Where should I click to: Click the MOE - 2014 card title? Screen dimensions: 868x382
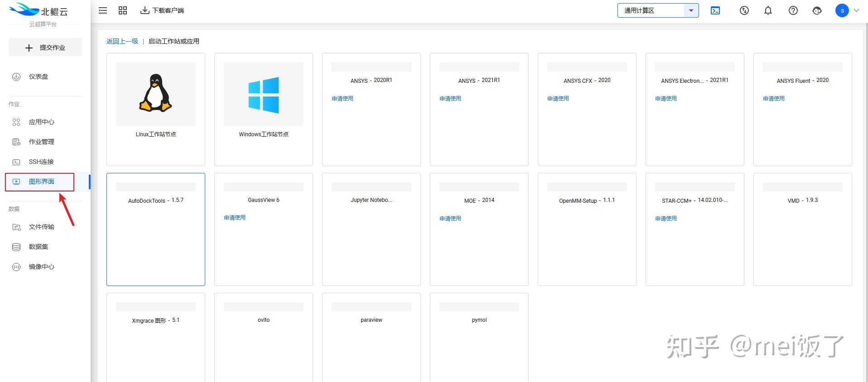tap(479, 201)
